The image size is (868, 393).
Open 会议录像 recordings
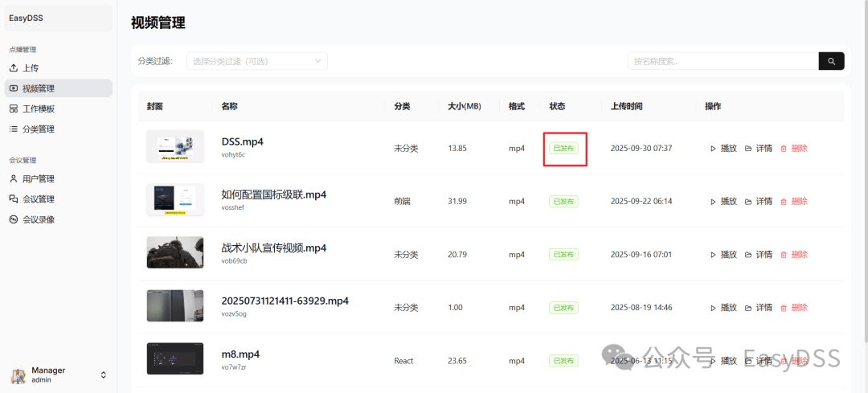(38, 219)
